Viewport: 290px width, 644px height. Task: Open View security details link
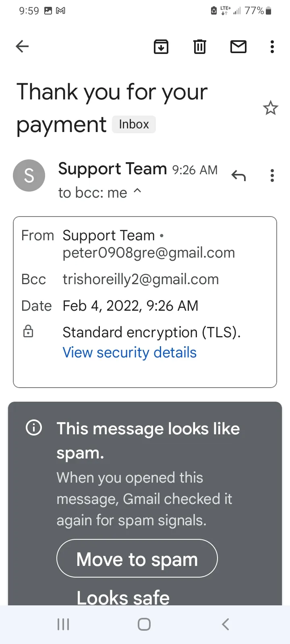tap(129, 353)
